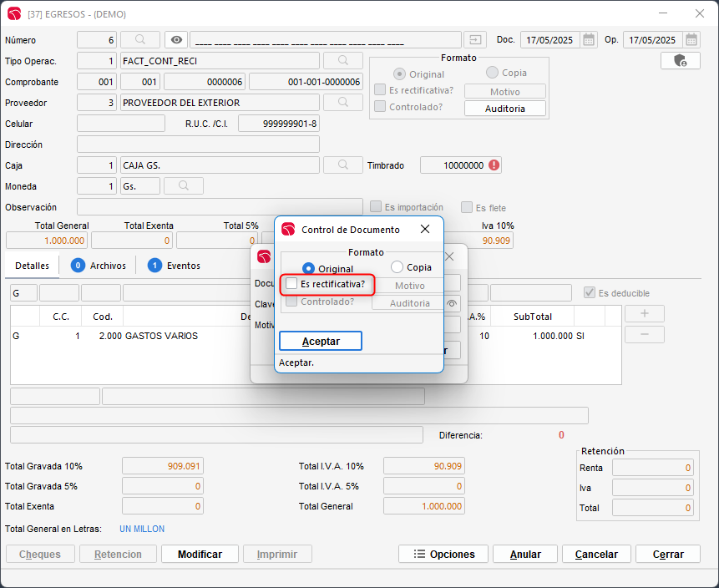Click the shield security icon at top right
Image resolution: width=719 pixels, height=588 pixels.
[680, 60]
